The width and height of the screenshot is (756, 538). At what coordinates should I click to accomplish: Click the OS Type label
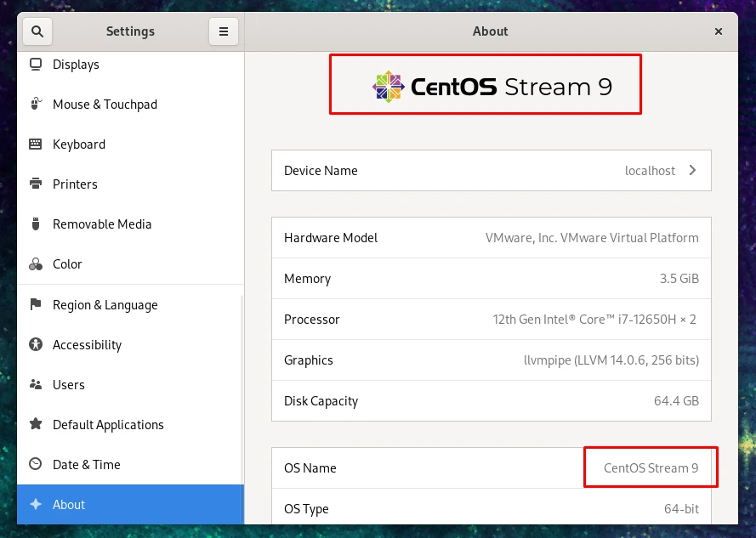(x=306, y=509)
